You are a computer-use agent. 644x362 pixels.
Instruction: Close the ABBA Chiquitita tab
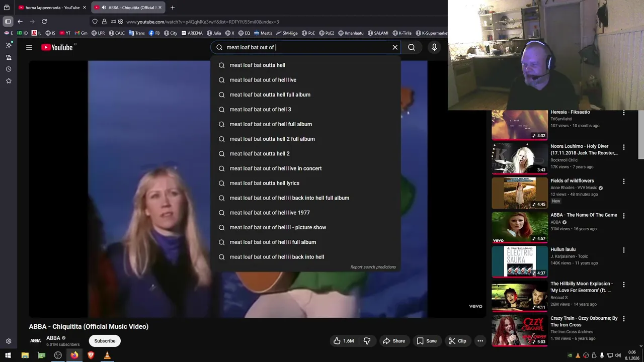[x=160, y=8]
